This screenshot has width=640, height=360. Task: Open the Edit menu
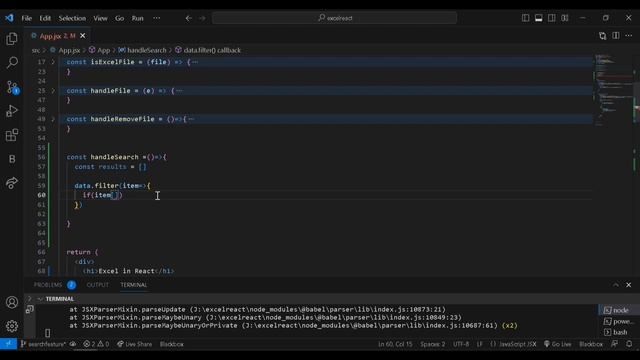pos(45,18)
